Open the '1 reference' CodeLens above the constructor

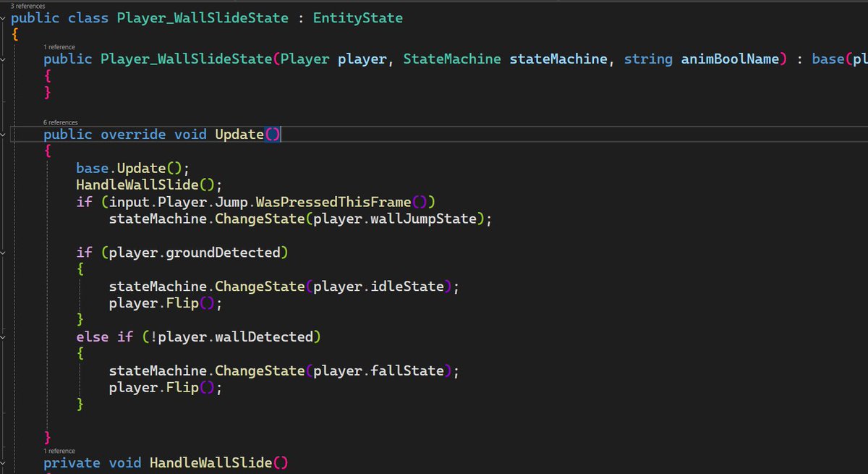point(61,46)
